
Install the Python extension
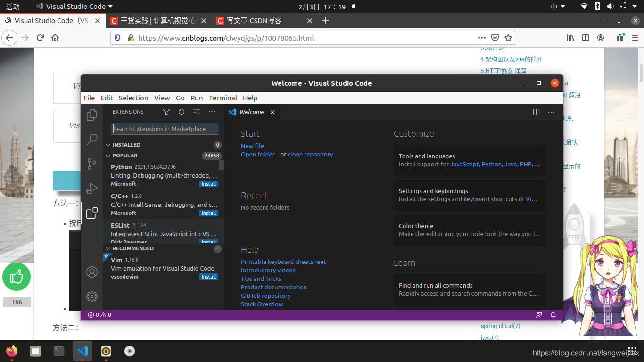click(x=209, y=184)
